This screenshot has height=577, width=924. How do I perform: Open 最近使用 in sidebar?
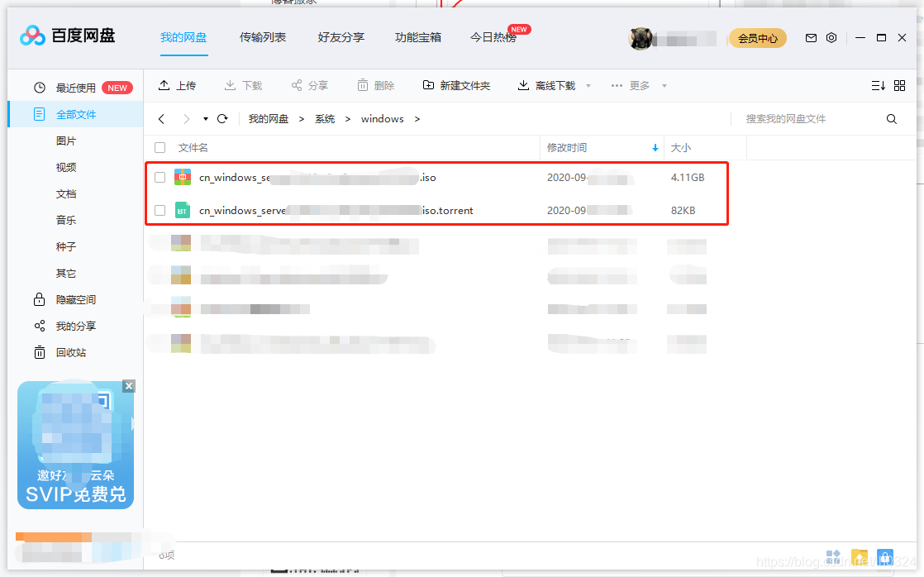75,88
